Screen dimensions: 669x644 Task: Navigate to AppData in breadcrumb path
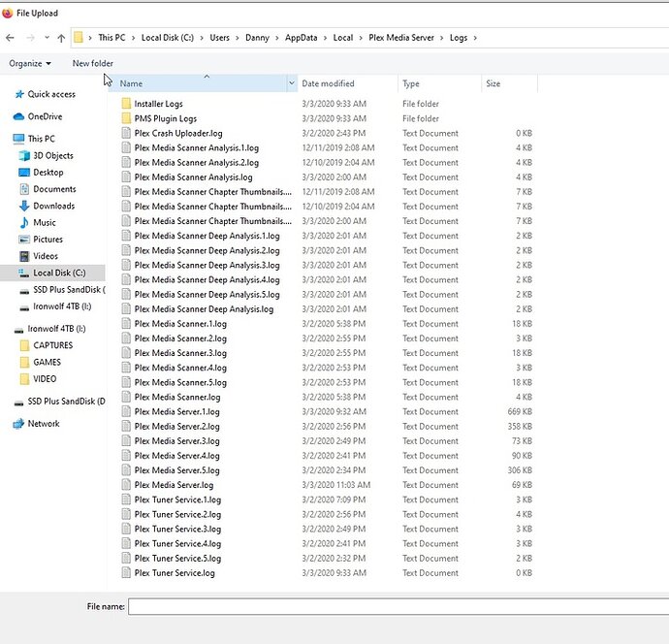point(302,38)
